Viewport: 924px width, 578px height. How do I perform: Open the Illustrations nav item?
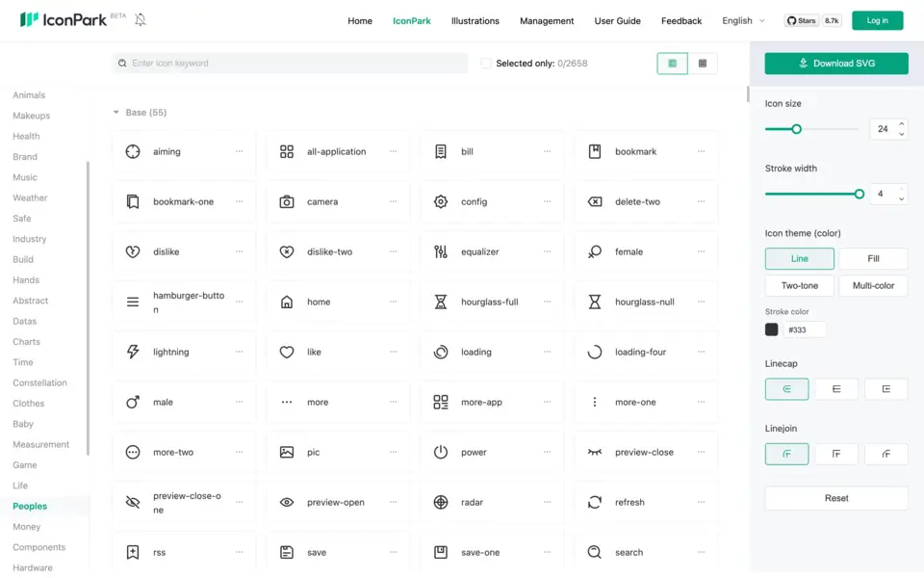coord(475,20)
